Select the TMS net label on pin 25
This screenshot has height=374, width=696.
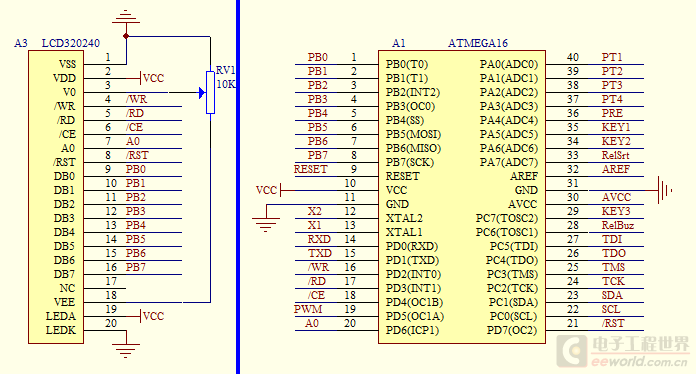613,267
